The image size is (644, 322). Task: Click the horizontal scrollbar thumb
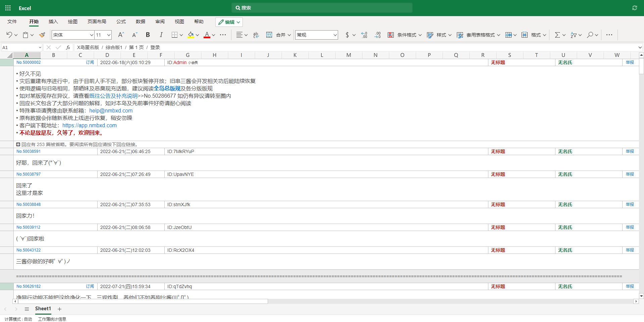coord(143,301)
